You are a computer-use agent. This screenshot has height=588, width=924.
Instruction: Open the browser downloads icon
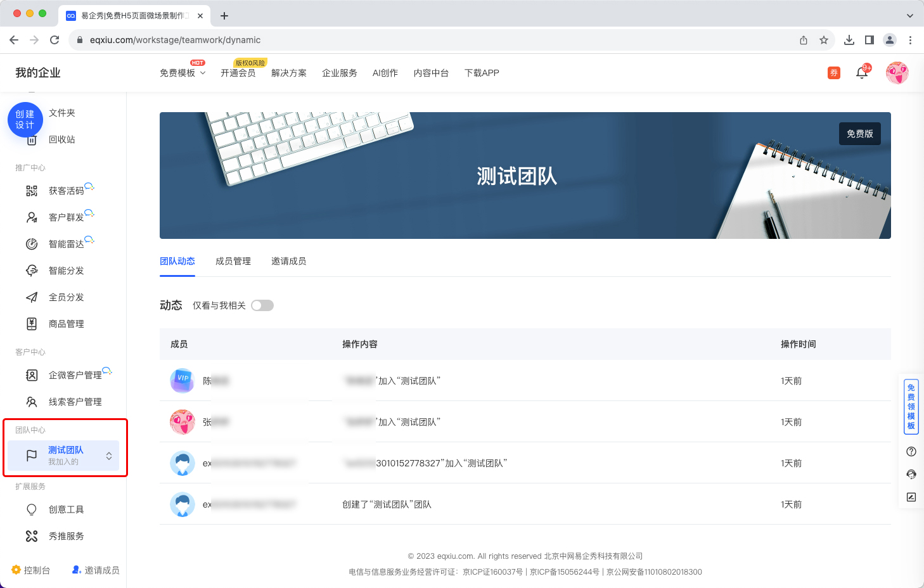[849, 40]
